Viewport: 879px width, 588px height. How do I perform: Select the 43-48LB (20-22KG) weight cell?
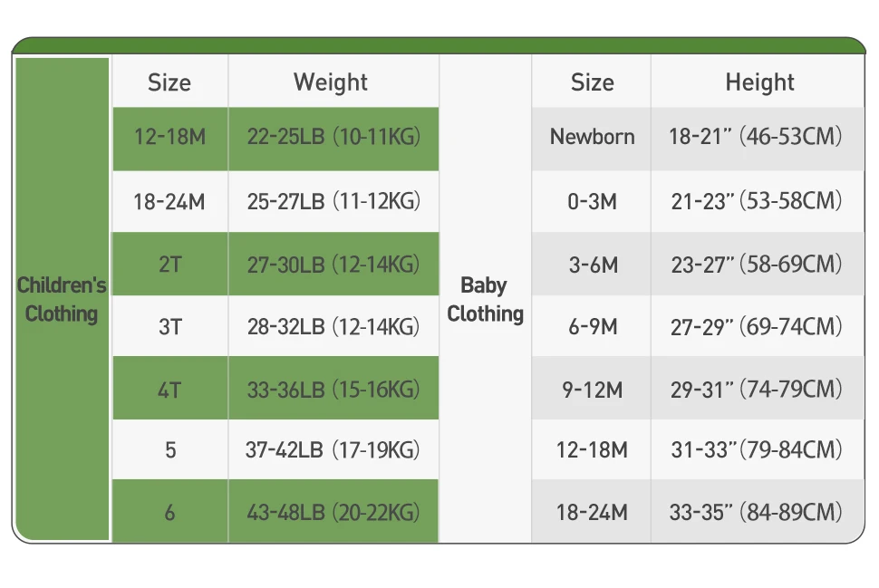click(333, 512)
